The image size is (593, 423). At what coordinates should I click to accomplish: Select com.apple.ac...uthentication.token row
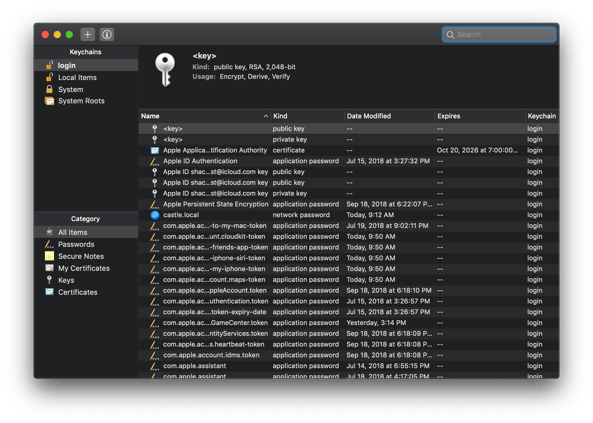click(349, 301)
